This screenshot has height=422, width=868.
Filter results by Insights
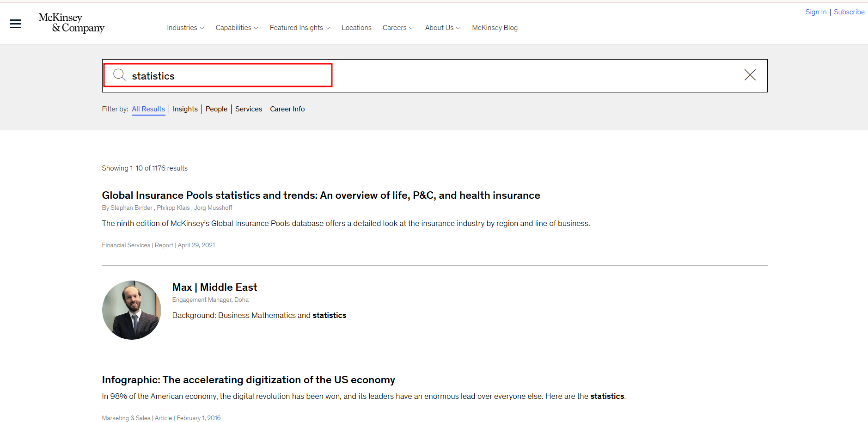tap(185, 109)
